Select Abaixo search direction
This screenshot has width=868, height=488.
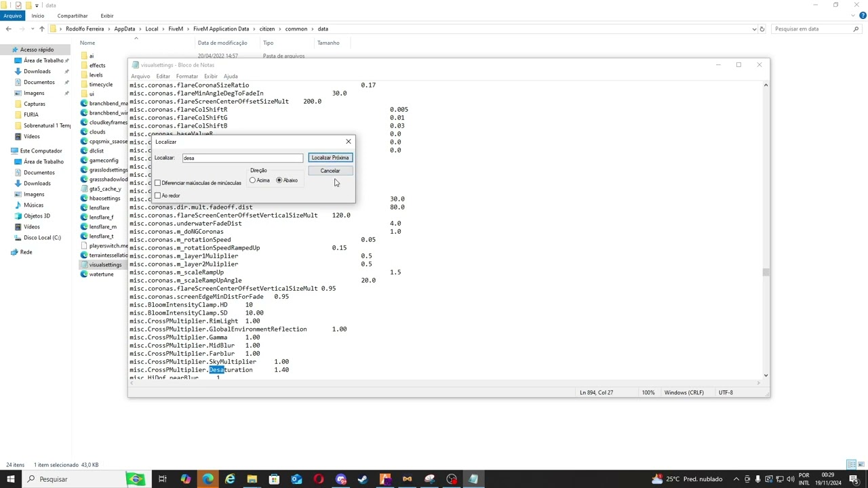(279, 180)
